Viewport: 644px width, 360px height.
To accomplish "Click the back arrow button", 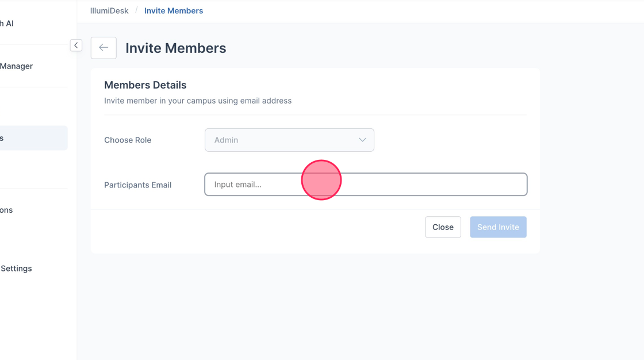I will pyautogui.click(x=103, y=48).
